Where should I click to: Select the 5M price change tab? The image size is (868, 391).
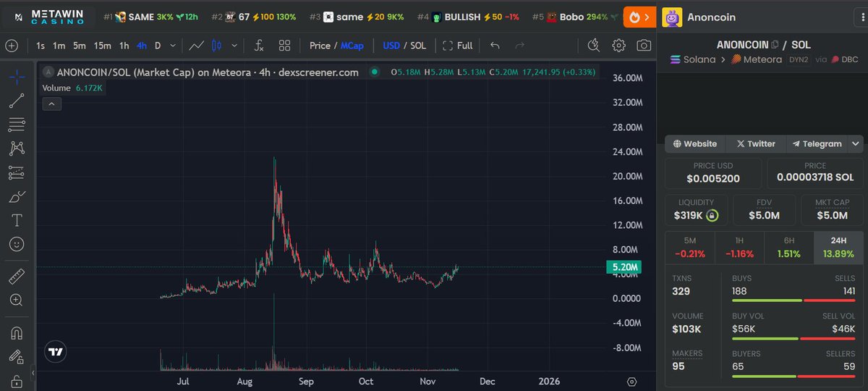689,248
